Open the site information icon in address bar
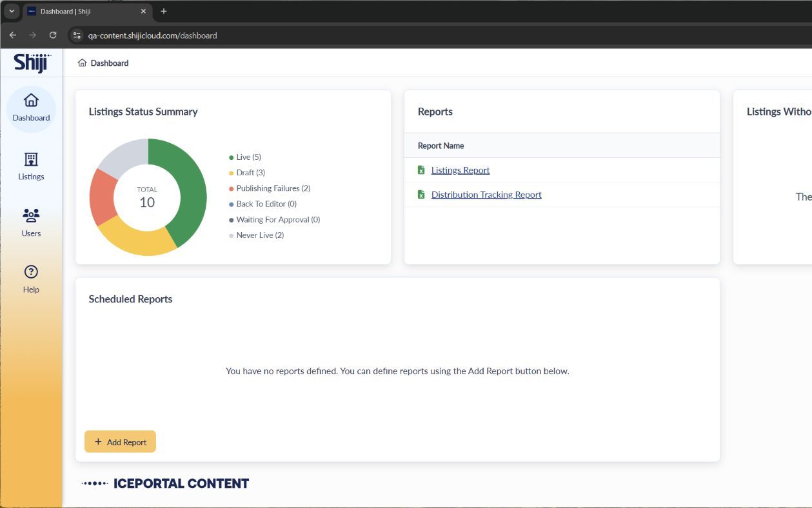 (x=77, y=35)
